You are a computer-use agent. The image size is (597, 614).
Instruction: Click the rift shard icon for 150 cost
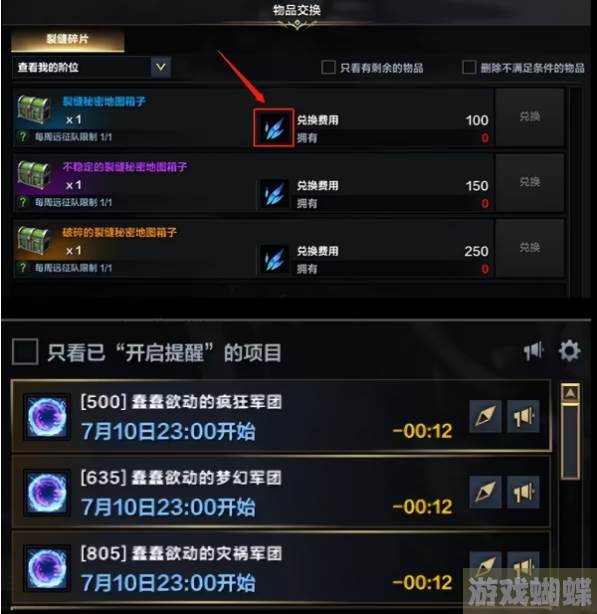click(274, 194)
